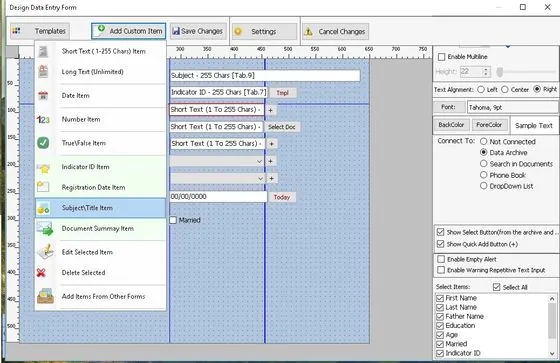Open the Settings button
The image size is (560, 363).
pyautogui.click(x=264, y=31)
